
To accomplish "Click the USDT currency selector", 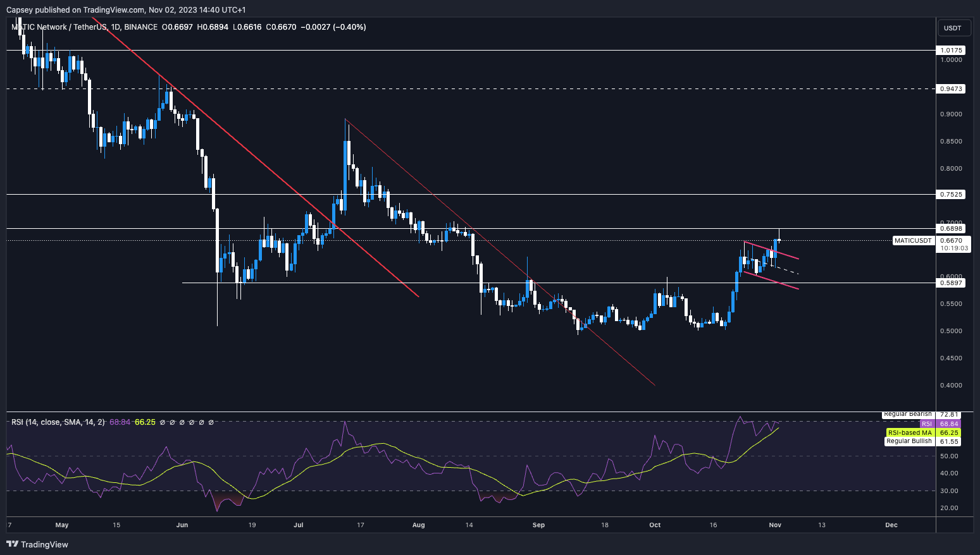I will (952, 28).
